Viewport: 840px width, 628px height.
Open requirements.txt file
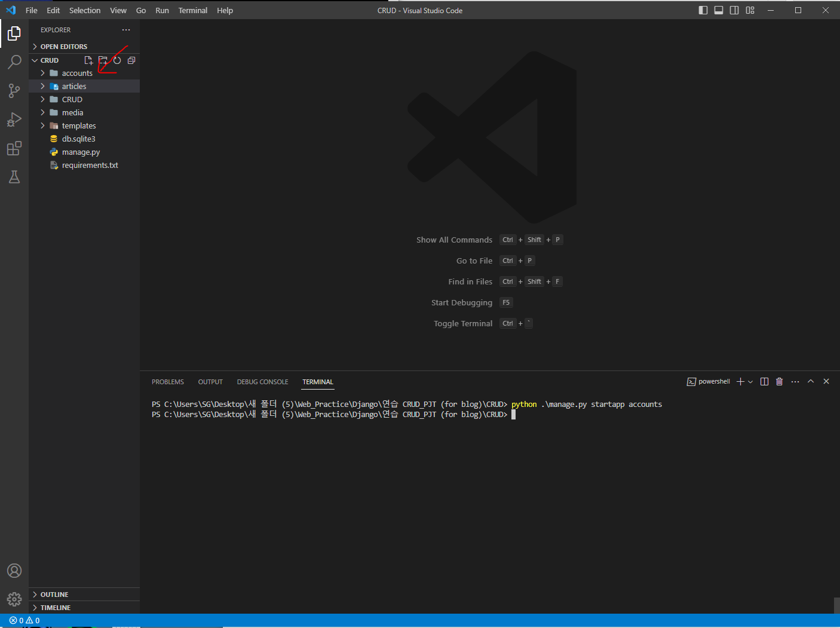[84, 165]
